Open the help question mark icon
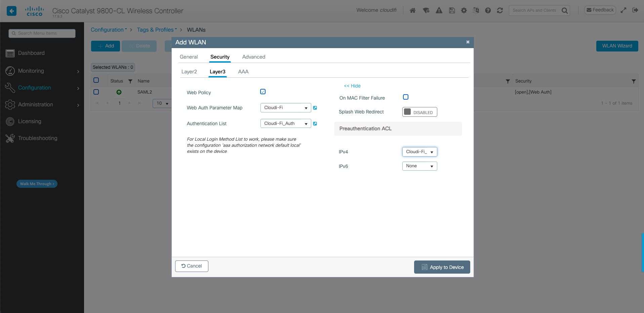Screen dimensions: 644x313 (488, 10)
